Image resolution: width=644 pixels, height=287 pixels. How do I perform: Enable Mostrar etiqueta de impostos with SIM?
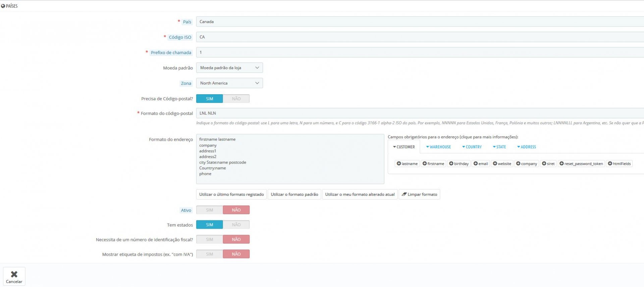(x=210, y=254)
